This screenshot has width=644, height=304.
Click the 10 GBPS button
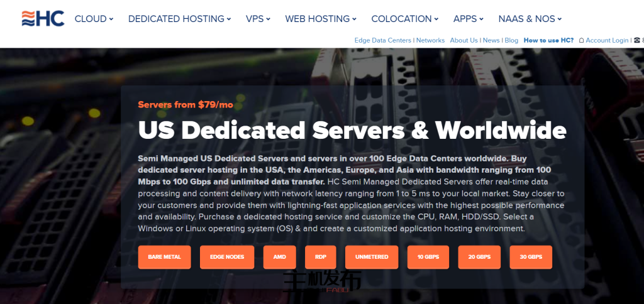coord(428,257)
